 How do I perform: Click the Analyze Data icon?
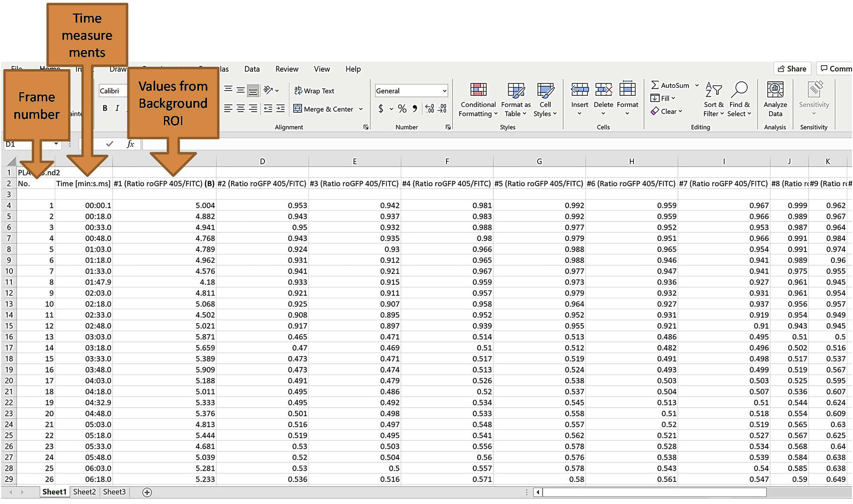(775, 90)
